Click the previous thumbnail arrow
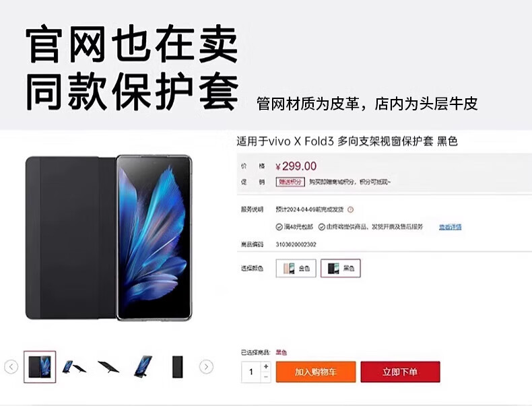 click(x=11, y=367)
